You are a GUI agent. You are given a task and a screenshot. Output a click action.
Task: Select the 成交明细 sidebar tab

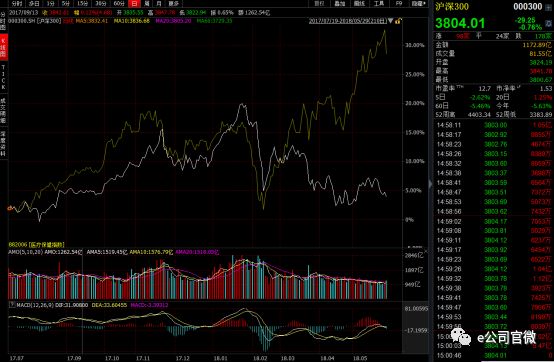pyautogui.click(x=4, y=110)
